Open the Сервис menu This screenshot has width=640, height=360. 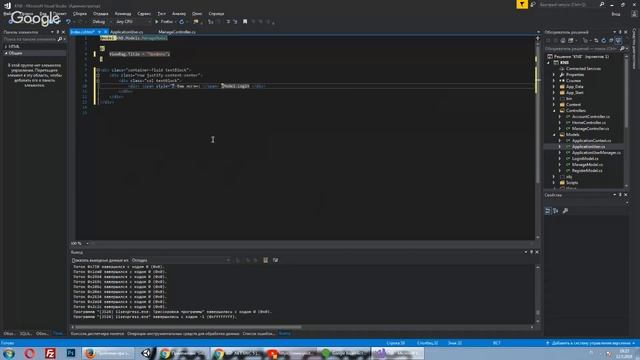point(144,13)
